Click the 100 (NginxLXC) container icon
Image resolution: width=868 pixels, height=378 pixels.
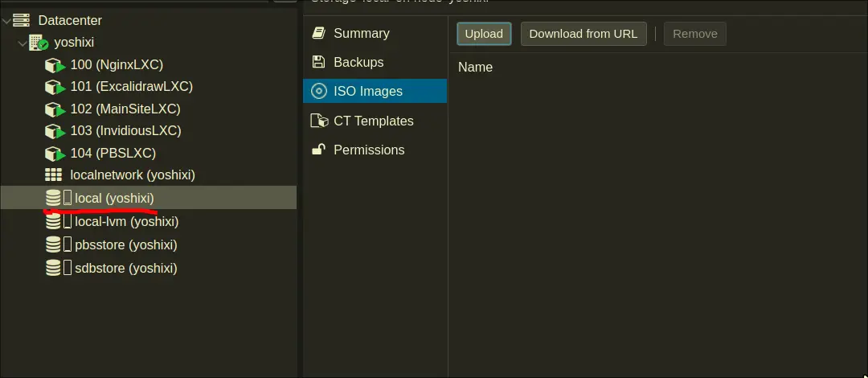[x=55, y=65]
